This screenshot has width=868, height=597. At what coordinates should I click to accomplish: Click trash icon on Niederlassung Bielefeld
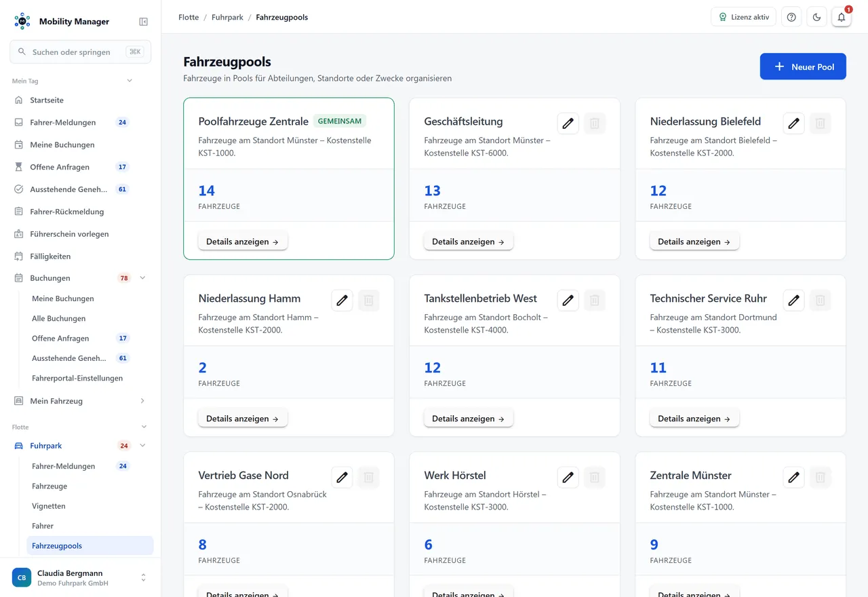click(821, 123)
